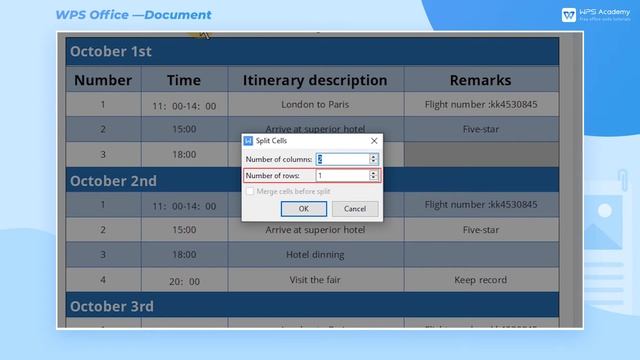Click Five-star cell under October 2nd
Screen dimensions: 640x360
481,230
